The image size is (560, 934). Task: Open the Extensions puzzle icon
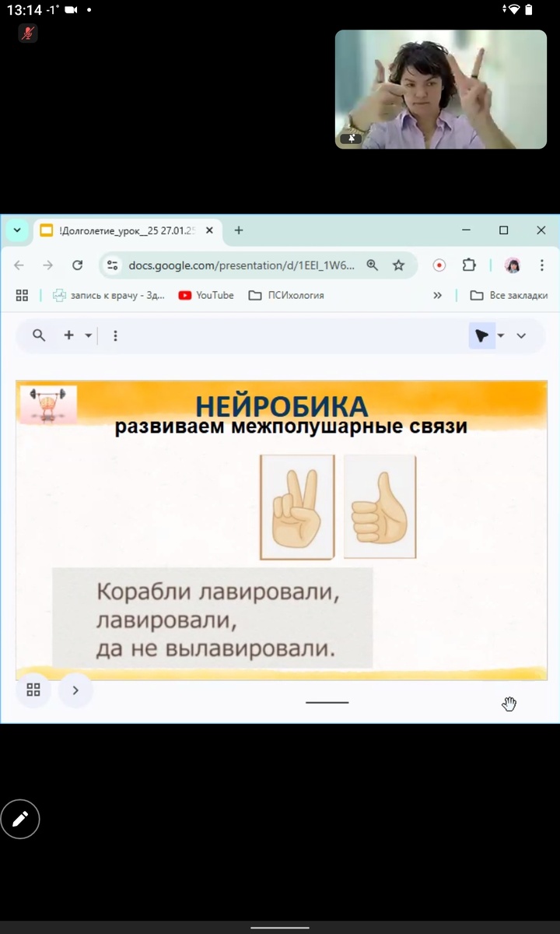pos(469,265)
